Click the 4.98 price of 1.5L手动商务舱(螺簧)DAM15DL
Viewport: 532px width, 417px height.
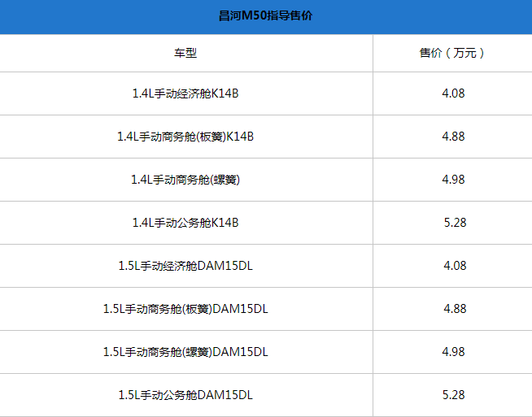point(453,352)
